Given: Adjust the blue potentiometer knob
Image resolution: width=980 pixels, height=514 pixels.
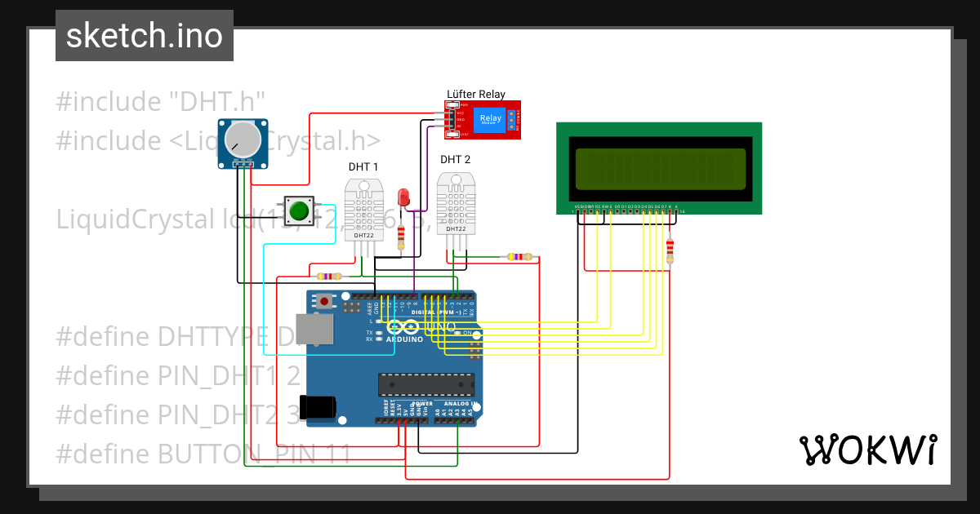Looking at the screenshot, I should (243, 139).
